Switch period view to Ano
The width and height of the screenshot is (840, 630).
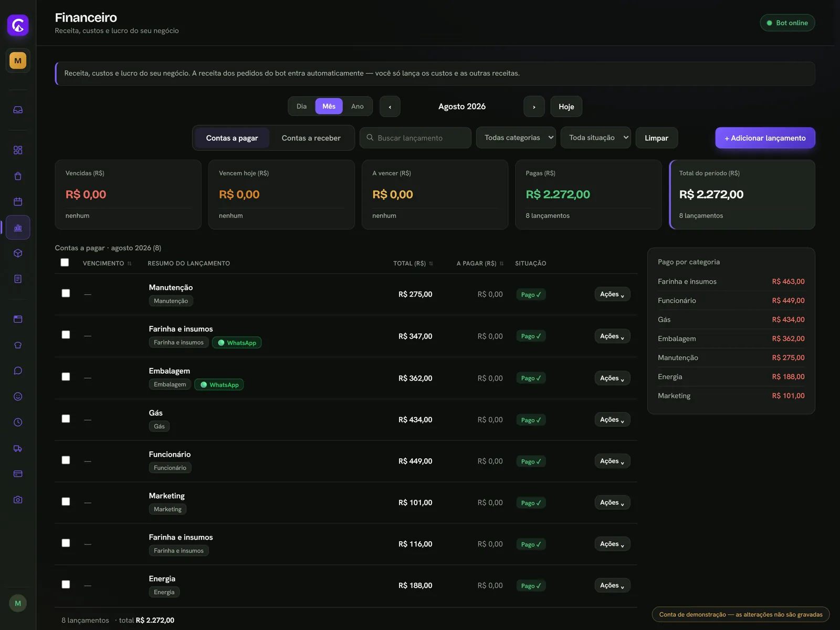pyautogui.click(x=358, y=106)
